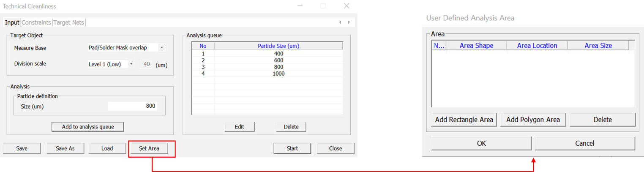Click the Edit button under analysis queue
The height and width of the screenshot is (172, 644).
coord(239,127)
